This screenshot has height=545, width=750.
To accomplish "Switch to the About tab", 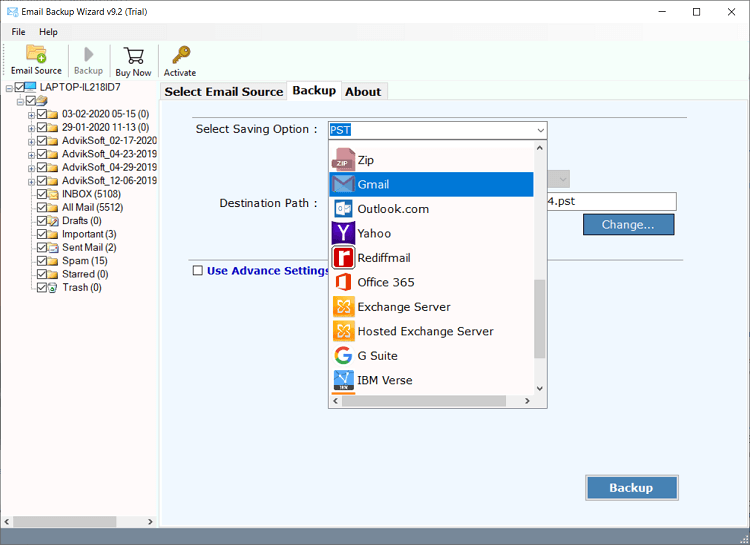I will click(364, 92).
